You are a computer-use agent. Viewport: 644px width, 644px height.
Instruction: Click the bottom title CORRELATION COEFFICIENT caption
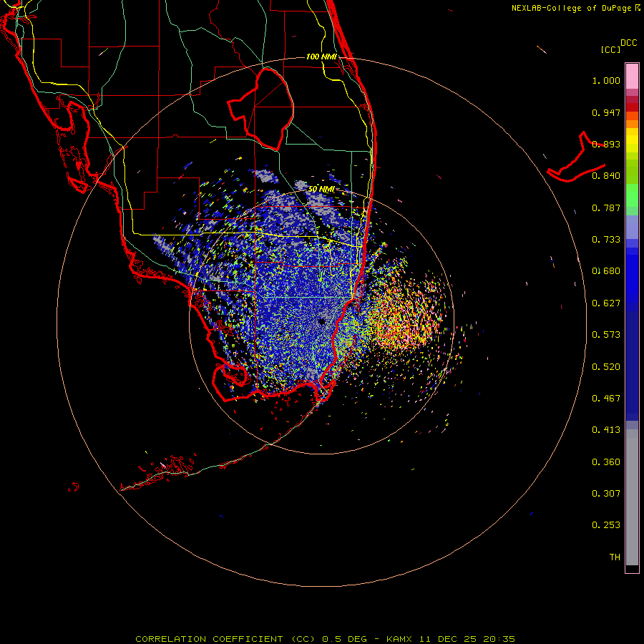325,639
